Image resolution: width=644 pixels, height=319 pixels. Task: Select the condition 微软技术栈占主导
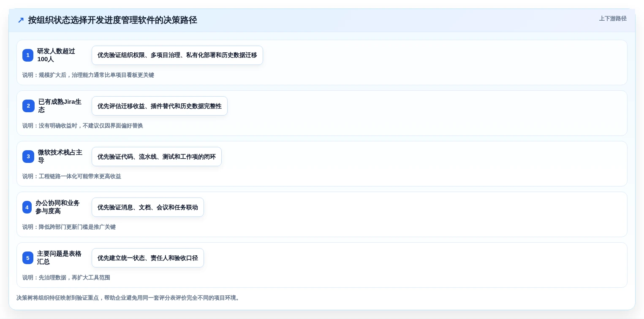(x=60, y=157)
